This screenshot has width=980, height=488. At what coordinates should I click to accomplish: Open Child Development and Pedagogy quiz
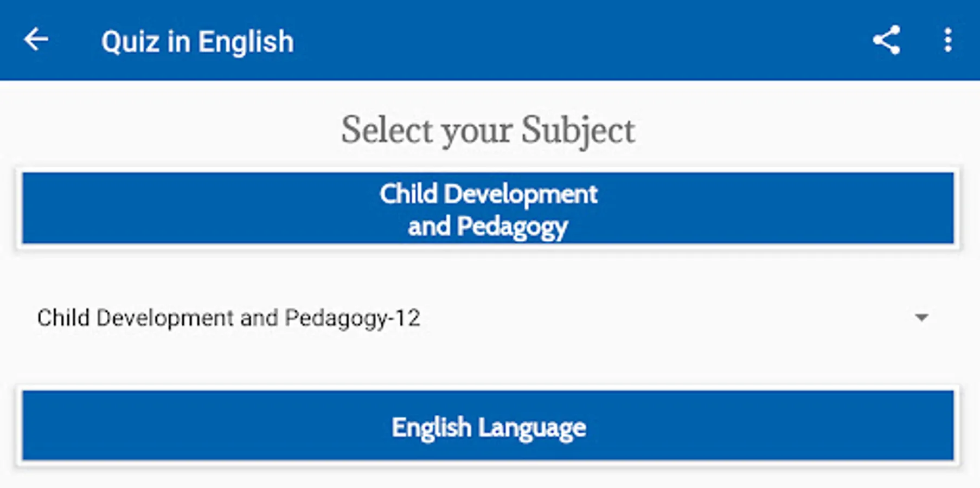(x=488, y=209)
